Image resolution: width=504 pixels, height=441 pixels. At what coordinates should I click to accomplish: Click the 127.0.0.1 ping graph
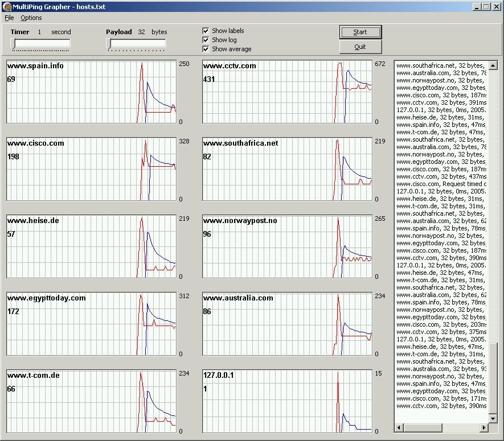click(x=288, y=401)
